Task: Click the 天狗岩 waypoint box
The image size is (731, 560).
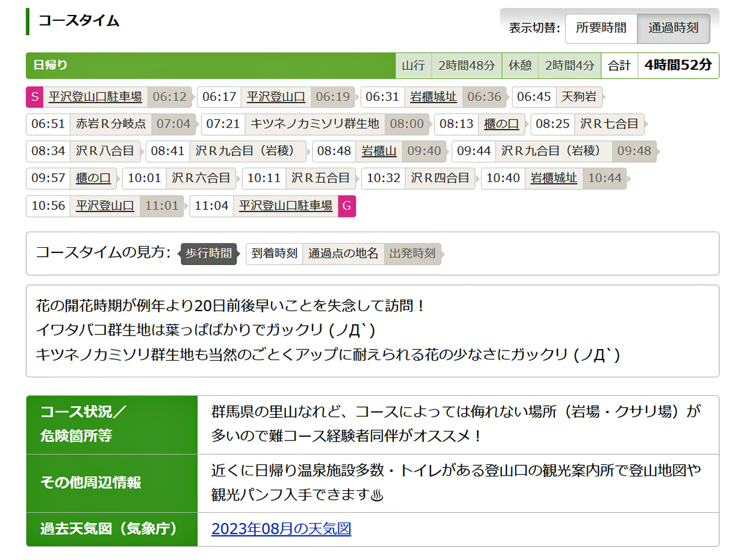Action: point(578,97)
